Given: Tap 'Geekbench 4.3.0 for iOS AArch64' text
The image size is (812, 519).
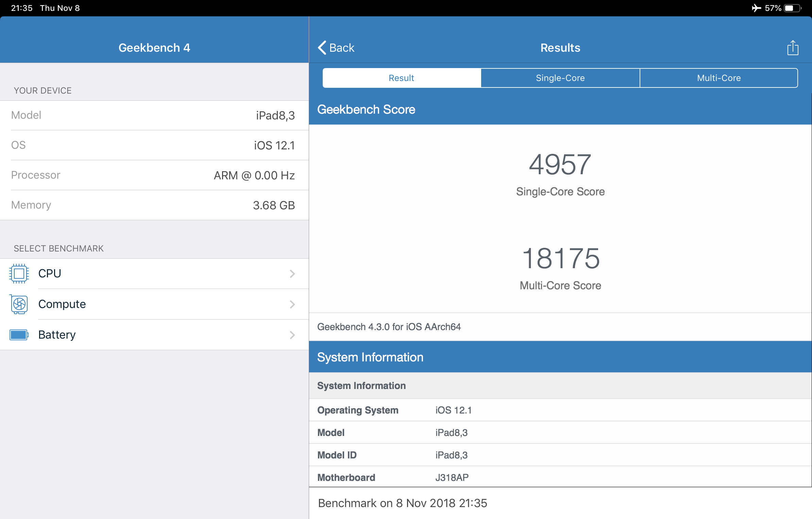Looking at the screenshot, I should point(389,327).
